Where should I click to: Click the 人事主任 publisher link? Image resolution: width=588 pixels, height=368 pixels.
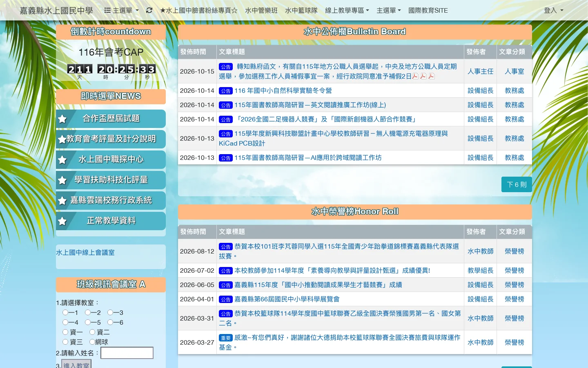point(481,71)
